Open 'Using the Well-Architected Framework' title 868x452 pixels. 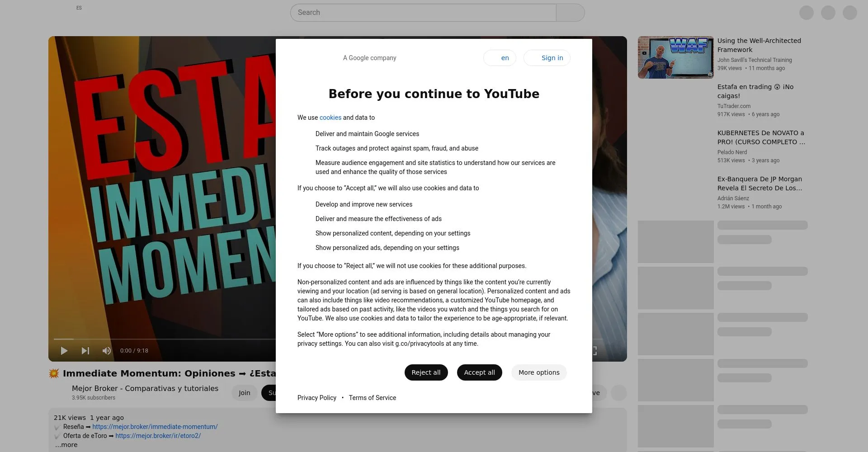pos(759,45)
